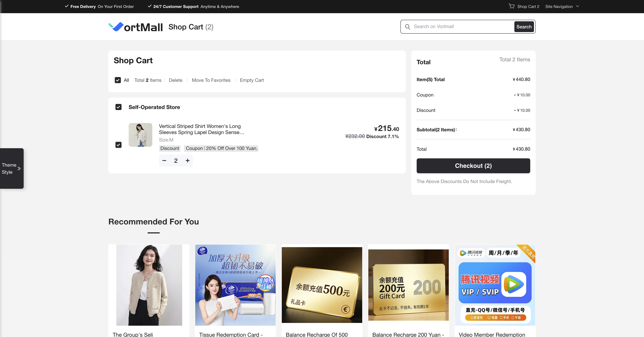Increase shirt quantity with plus icon
This screenshot has width=644, height=337.
click(x=187, y=161)
